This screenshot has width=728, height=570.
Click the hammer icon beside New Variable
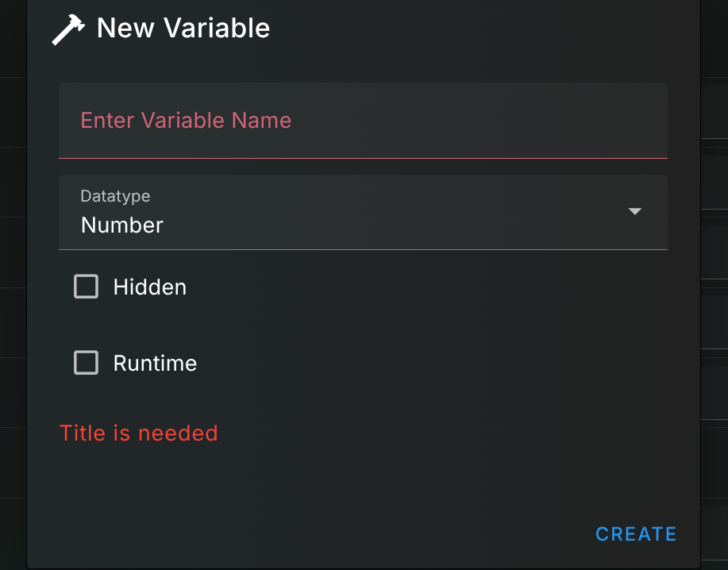(x=67, y=30)
